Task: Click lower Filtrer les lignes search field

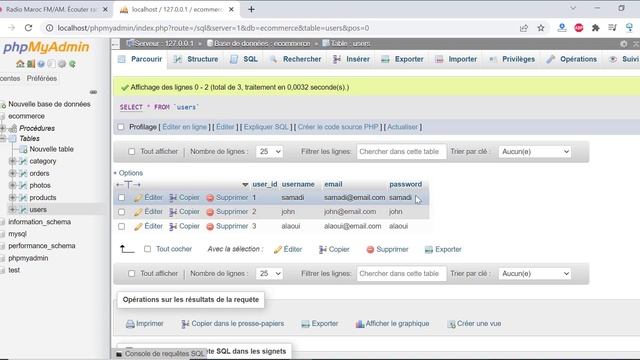Action: click(401, 273)
